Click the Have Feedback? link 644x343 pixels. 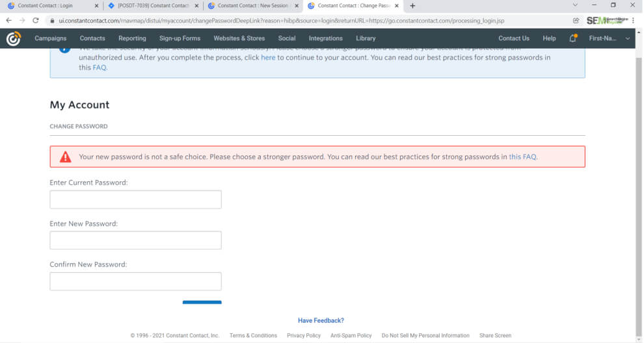point(321,320)
